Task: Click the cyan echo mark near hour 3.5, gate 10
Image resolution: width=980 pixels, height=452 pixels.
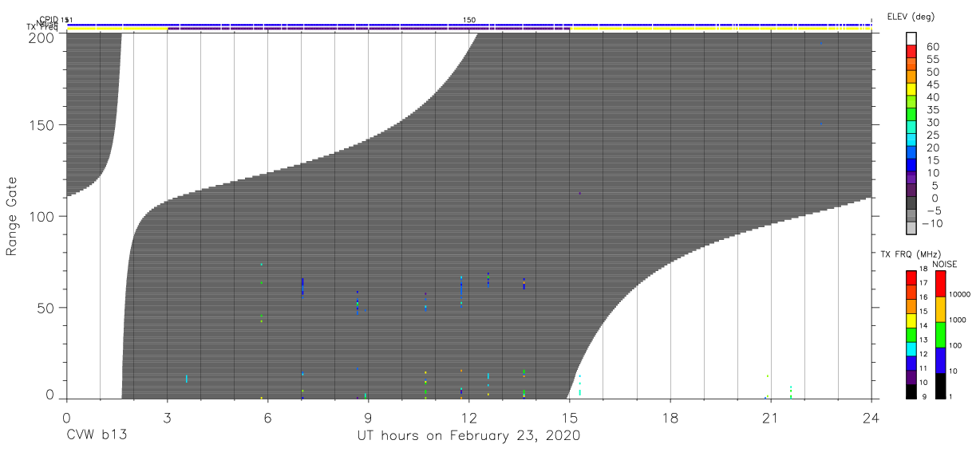Action: [x=186, y=379]
